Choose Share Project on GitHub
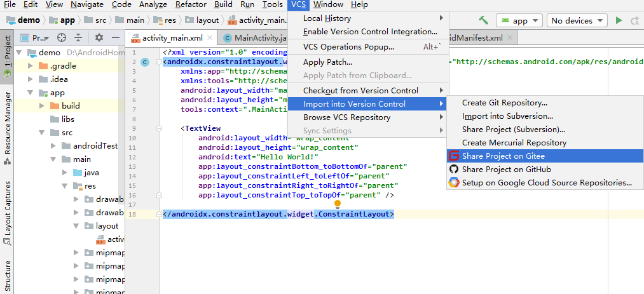The height and width of the screenshot is (294, 644). [x=545, y=170]
